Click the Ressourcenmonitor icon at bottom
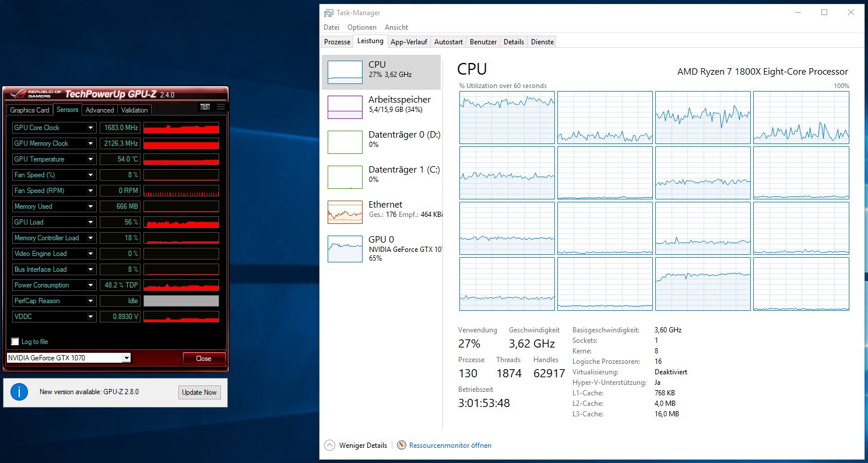 click(x=402, y=445)
